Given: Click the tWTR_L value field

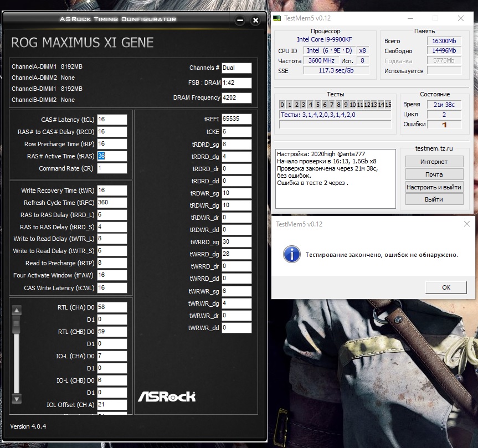Looking at the screenshot, I should pyautogui.click(x=112, y=239).
